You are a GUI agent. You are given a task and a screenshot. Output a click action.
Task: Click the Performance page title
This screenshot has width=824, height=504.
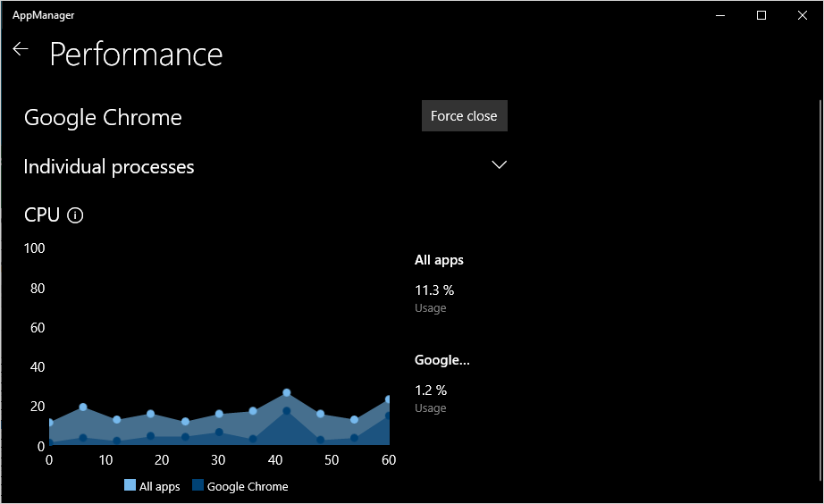click(136, 55)
